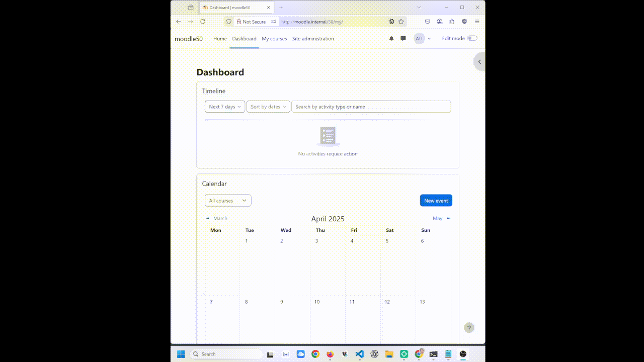Bookmark this page with the star icon
This screenshot has width=644, height=362.
coord(401,22)
